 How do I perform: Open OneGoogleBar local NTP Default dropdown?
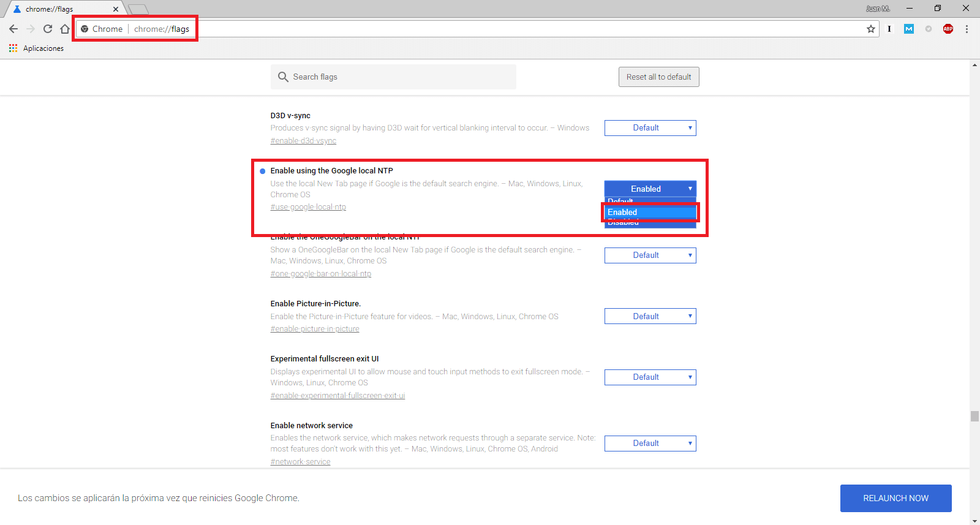click(650, 255)
